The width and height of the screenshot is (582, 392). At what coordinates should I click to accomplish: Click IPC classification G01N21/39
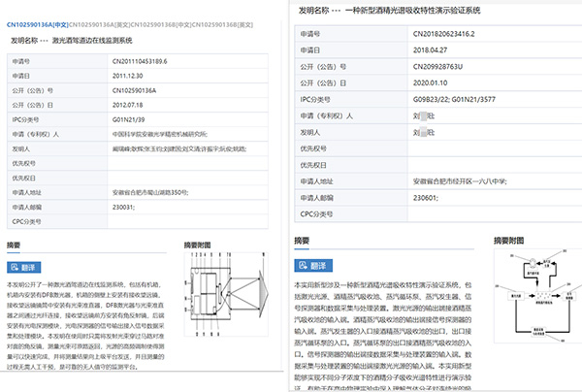(x=128, y=119)
